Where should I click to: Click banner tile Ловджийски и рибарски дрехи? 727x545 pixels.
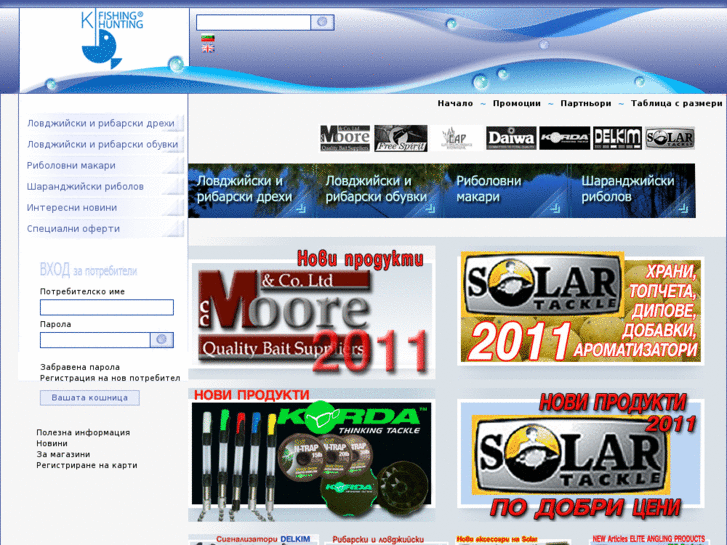point(250,191)
